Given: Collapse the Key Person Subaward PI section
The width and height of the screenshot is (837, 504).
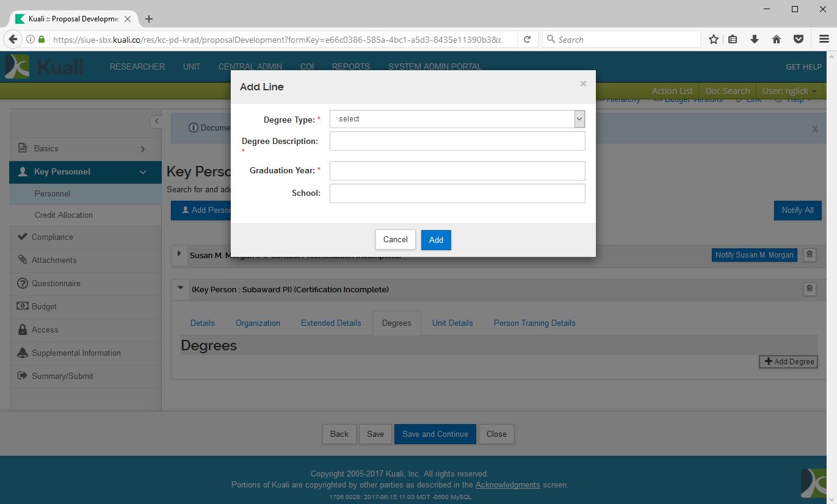Looking at the screenshot, I should [x=180, y=289].
